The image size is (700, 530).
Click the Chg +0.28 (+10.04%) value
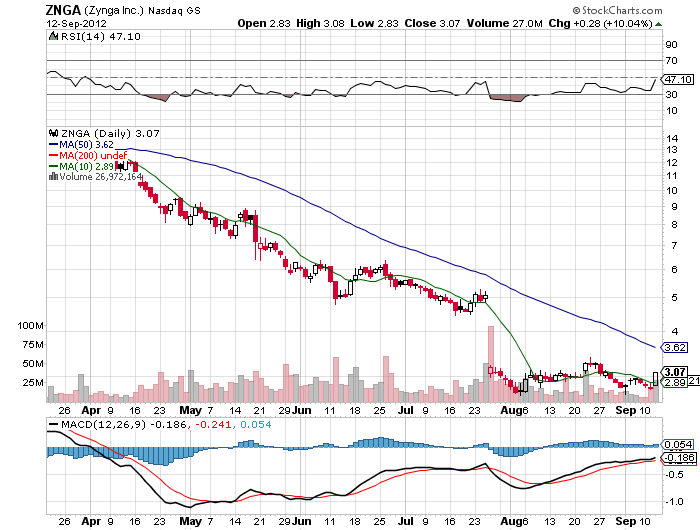pos(600,23)
